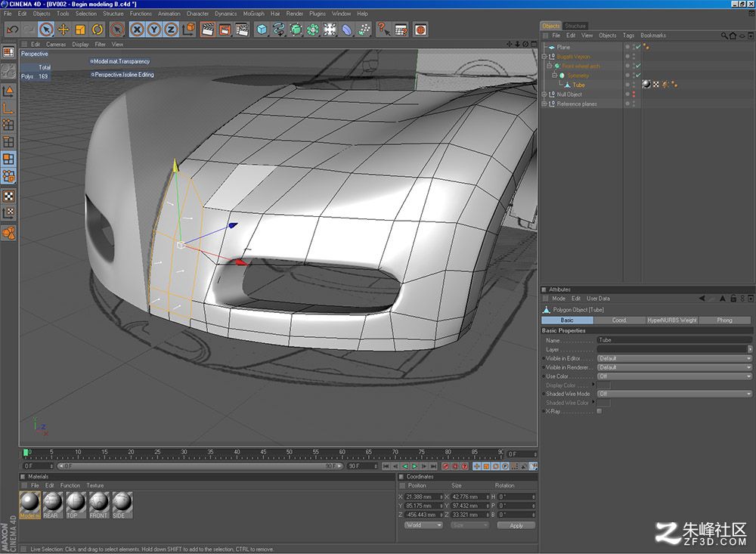This screenshot has width=756, height=554.
Task: Expand the Null Object hierarchy
Action: pos(544,94)
